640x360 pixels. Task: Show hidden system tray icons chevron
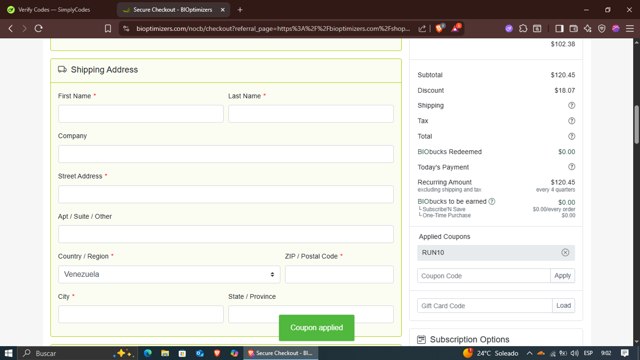529,353
